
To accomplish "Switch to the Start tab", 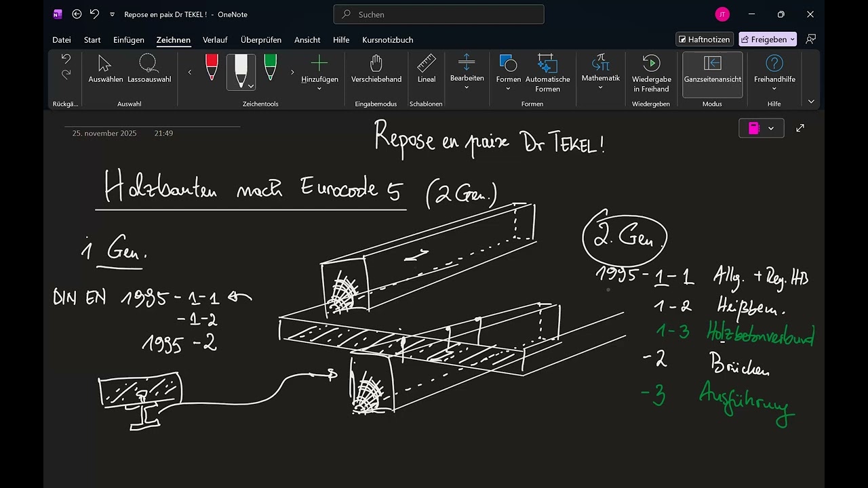I will [x=92, y=40].
